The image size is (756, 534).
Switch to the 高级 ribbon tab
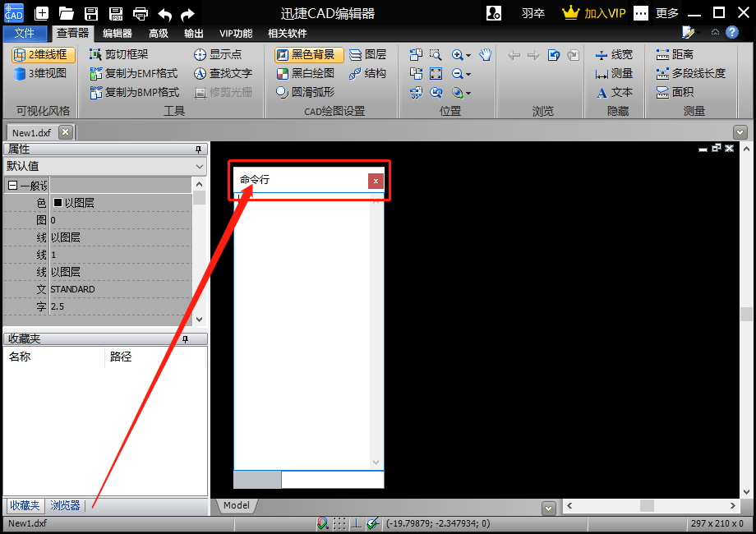158,33
